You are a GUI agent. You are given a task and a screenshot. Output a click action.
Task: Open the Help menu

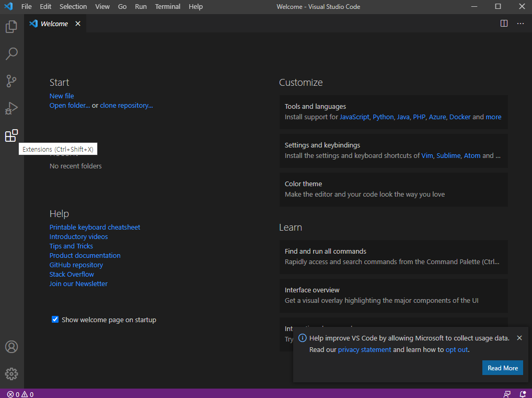[196, 6]
